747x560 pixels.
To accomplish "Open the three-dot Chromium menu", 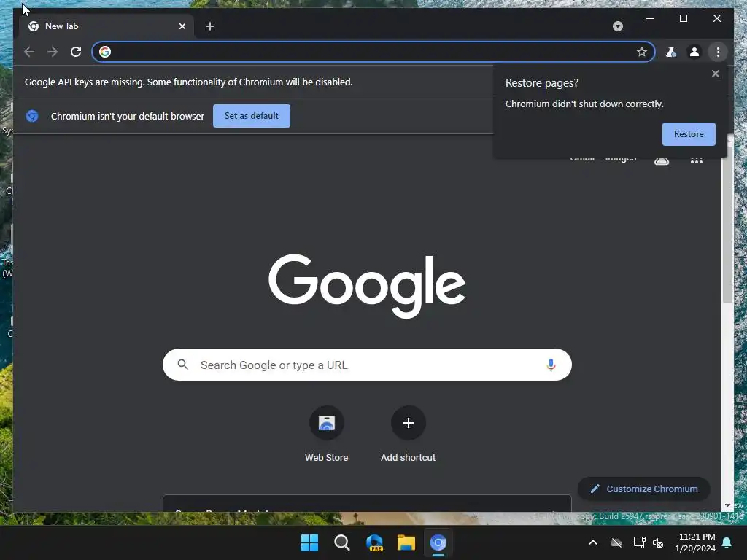I will pyautogui.click(x=718, y=52).
